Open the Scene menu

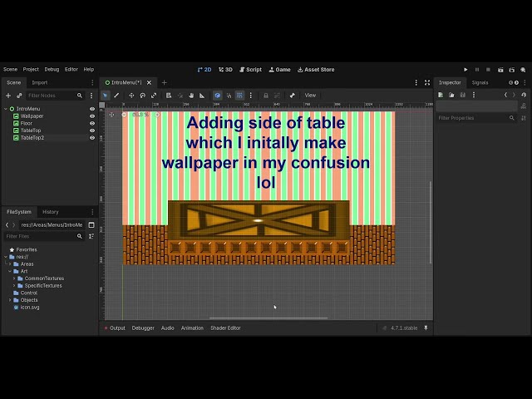pyautogui.click(x=10, y=69)
